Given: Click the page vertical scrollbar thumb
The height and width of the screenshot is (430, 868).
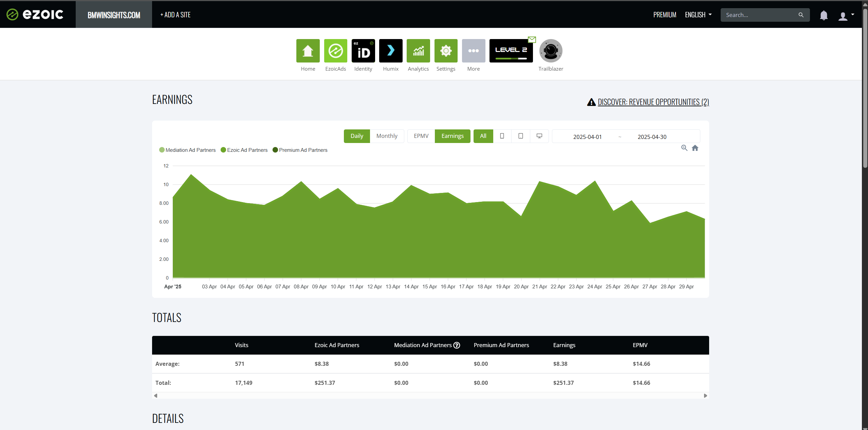Looking at the screenshot, I should pyautogui.click(x=865, y=88).
